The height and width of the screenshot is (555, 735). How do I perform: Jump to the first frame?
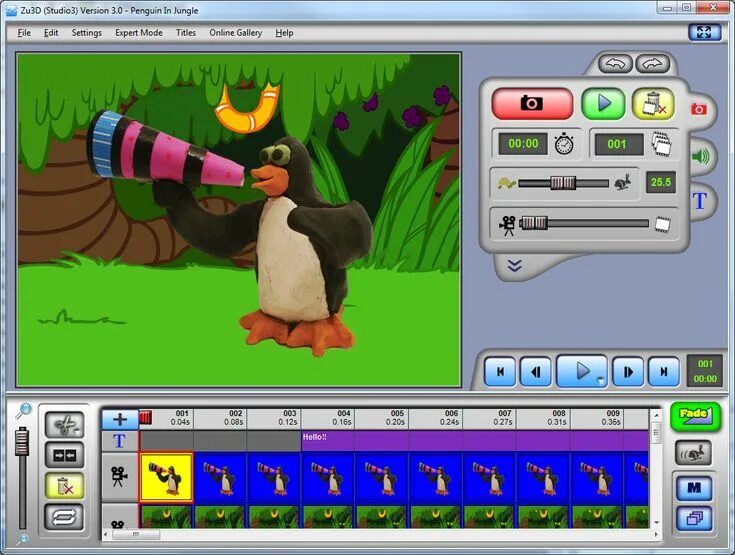pos(500,372)
